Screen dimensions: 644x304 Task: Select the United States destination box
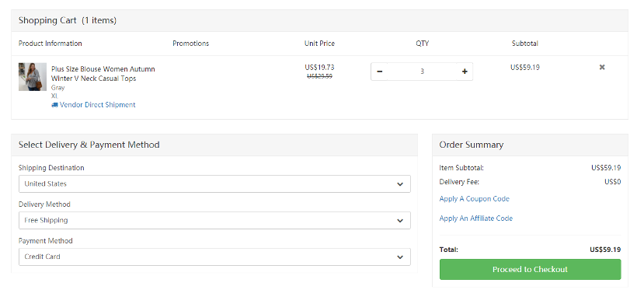point(214,184)
